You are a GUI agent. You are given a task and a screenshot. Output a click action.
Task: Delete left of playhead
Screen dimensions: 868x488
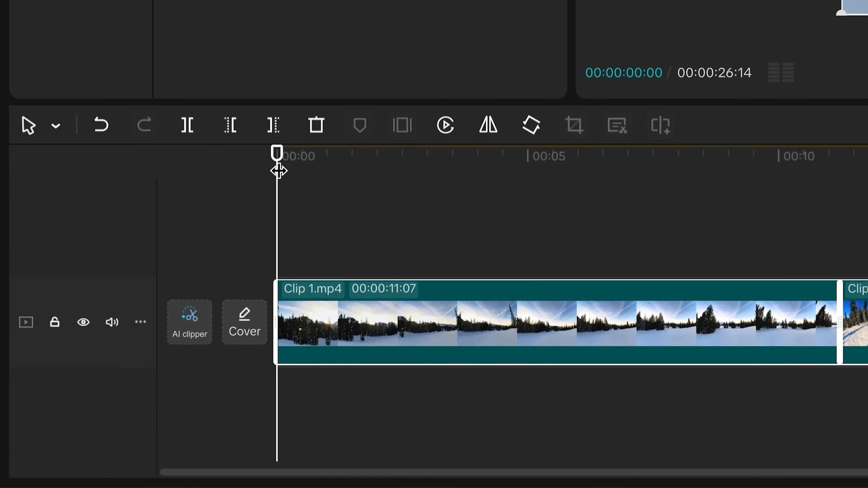pyautogui.click(x=230, y=125)
